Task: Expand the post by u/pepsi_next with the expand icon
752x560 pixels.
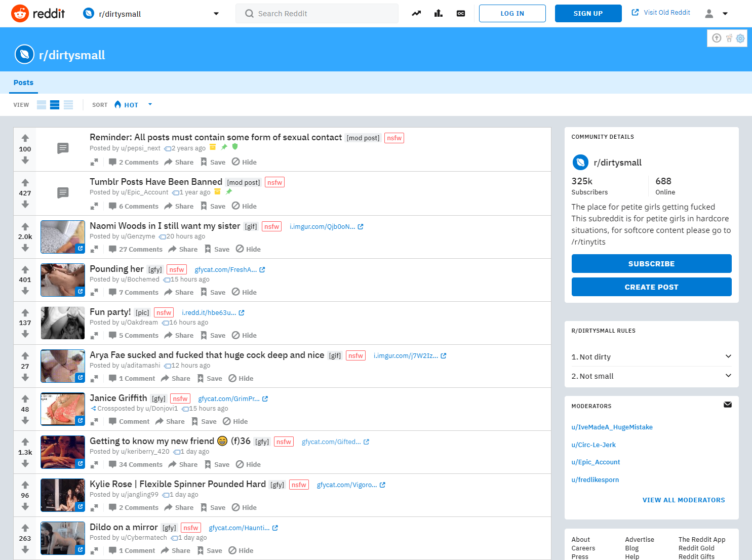Action: point(94,163)
